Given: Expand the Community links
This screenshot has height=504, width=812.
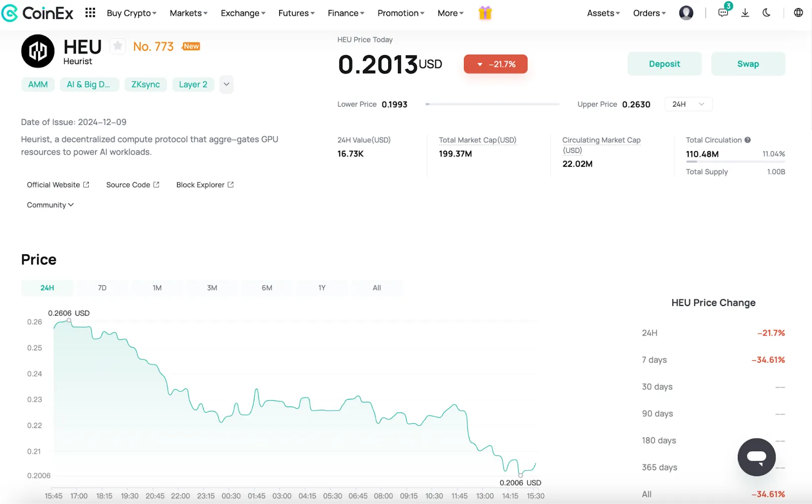Looking at the screenshot, I should tap(50, 205).
